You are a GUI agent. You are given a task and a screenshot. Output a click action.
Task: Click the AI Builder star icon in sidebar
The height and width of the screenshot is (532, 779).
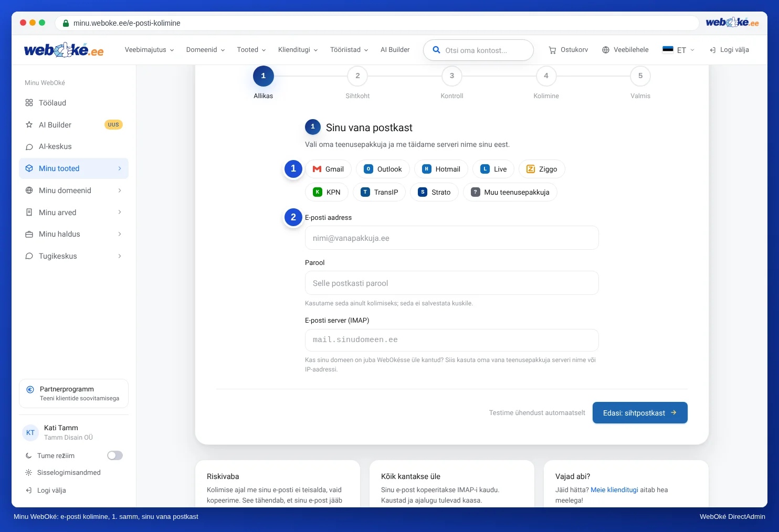pos(29,125)
